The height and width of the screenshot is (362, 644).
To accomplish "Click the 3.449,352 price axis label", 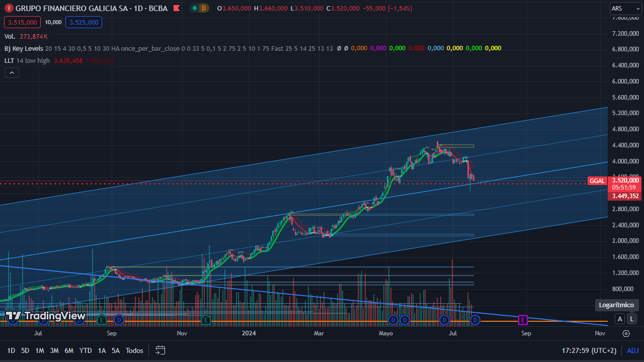I will [625, 196].
